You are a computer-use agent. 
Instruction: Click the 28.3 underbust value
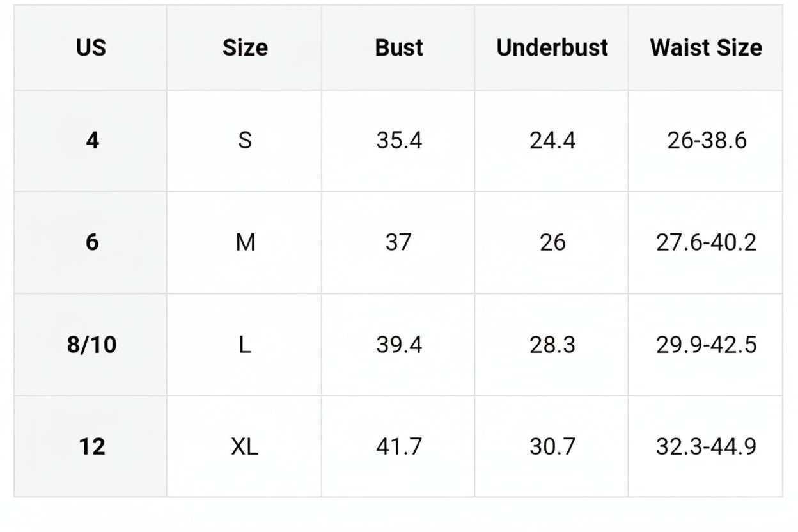click(552, 345)
